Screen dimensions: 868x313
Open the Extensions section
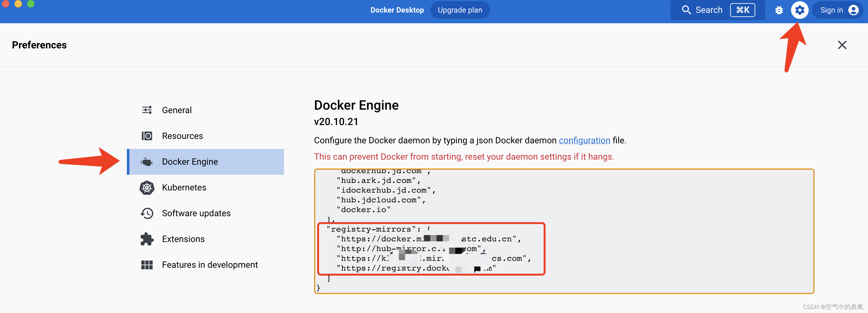(206, 239)
